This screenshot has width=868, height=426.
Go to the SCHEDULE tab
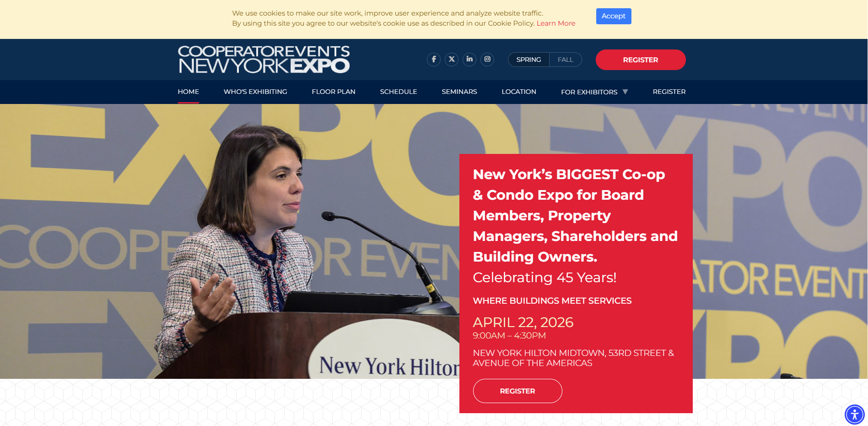pyautogui.click(x=398, y=92)
